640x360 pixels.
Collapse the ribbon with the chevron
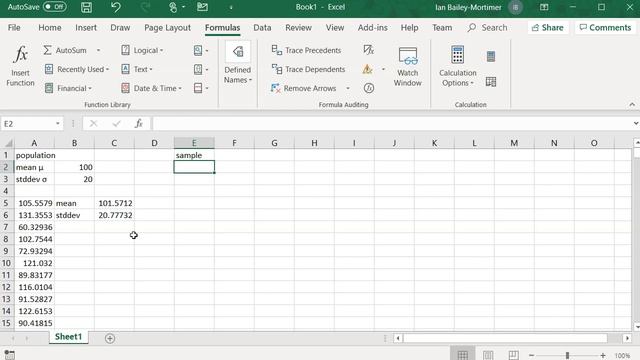632,105
